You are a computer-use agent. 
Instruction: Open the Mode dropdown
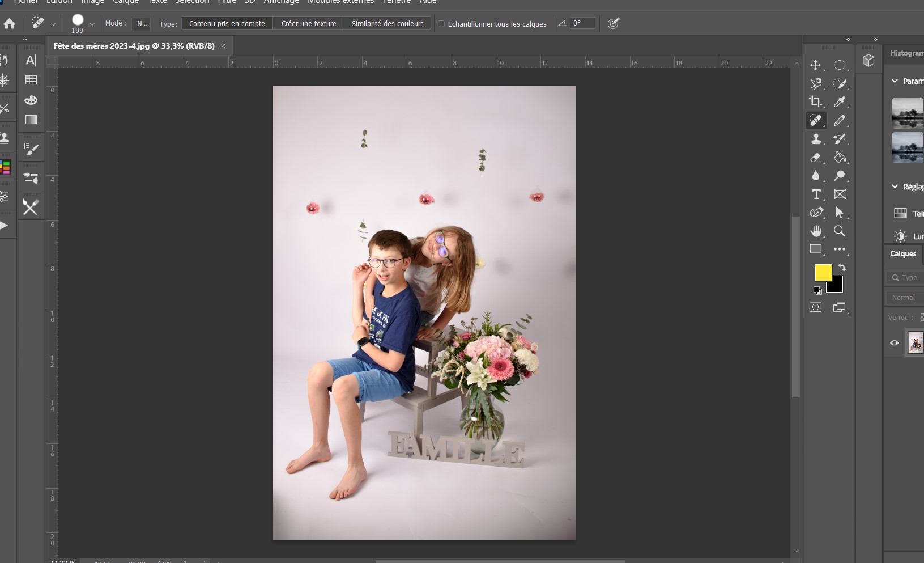click(142, 24)
